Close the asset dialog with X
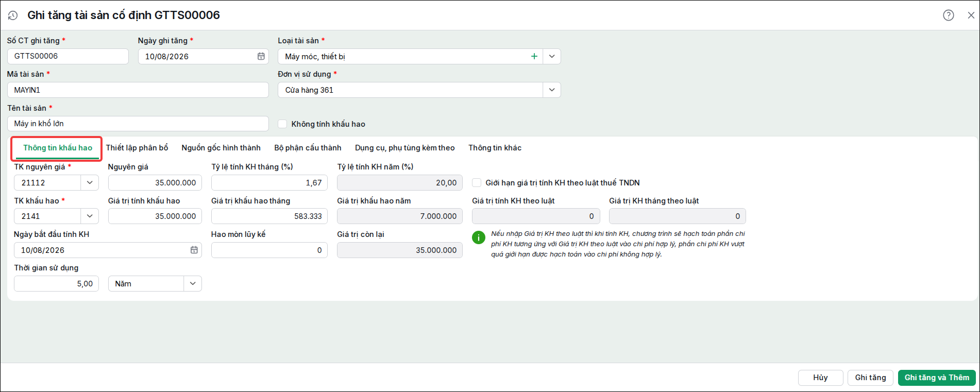 pyautogui.click(x=971, y=15)
